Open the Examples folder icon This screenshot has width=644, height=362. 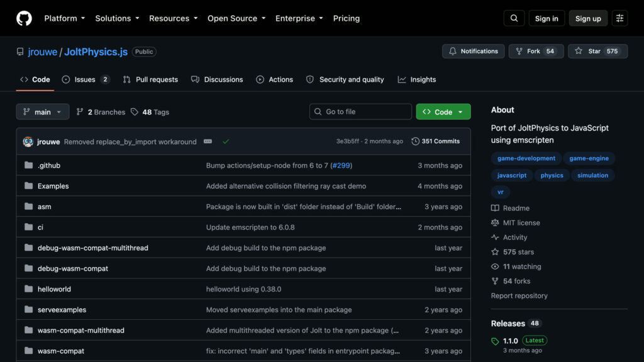click(28, 185)
